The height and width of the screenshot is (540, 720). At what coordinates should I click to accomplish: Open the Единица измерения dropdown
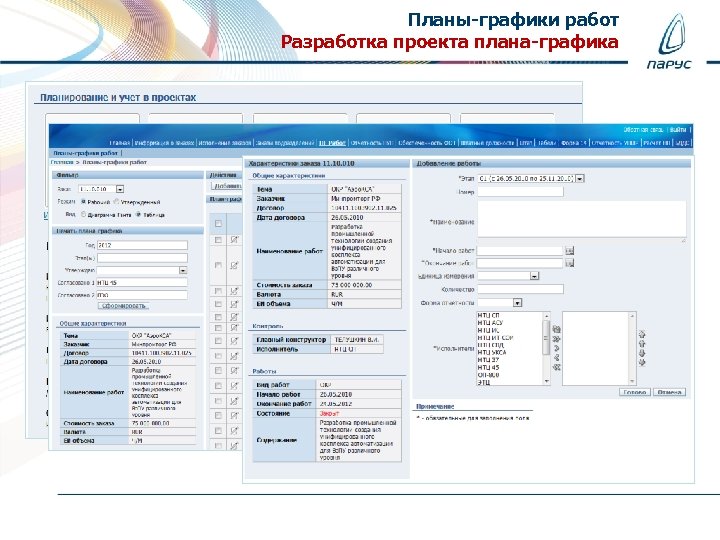534,276
